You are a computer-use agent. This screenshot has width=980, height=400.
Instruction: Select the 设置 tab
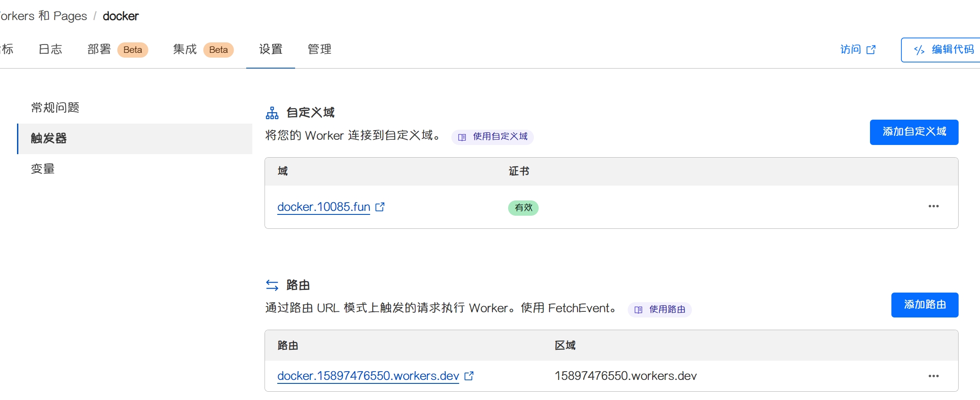(x=271, y=49)
